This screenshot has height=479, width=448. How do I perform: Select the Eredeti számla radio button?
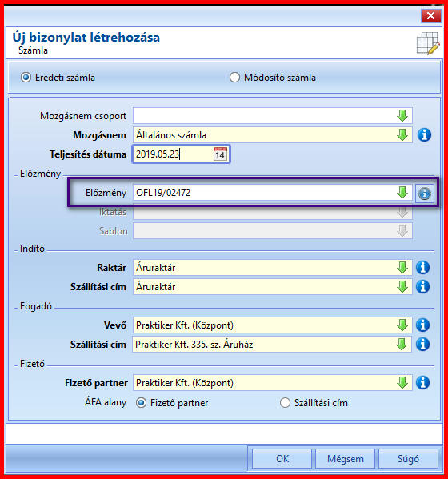tap(26, 78)
